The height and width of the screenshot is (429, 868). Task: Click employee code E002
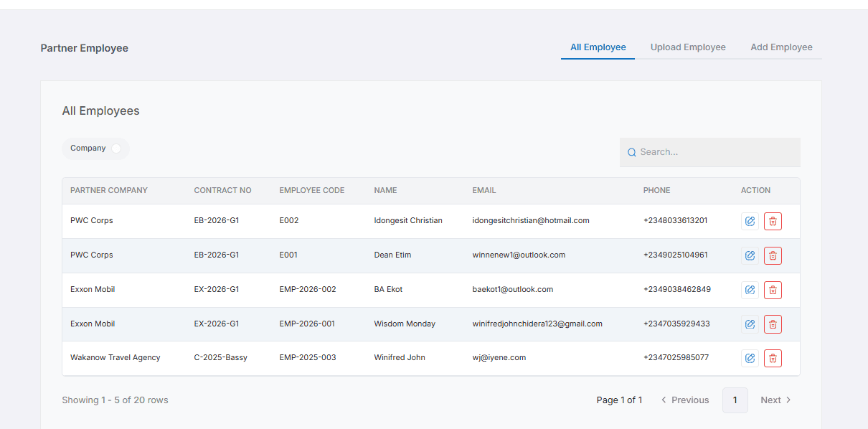pos(289,220)
